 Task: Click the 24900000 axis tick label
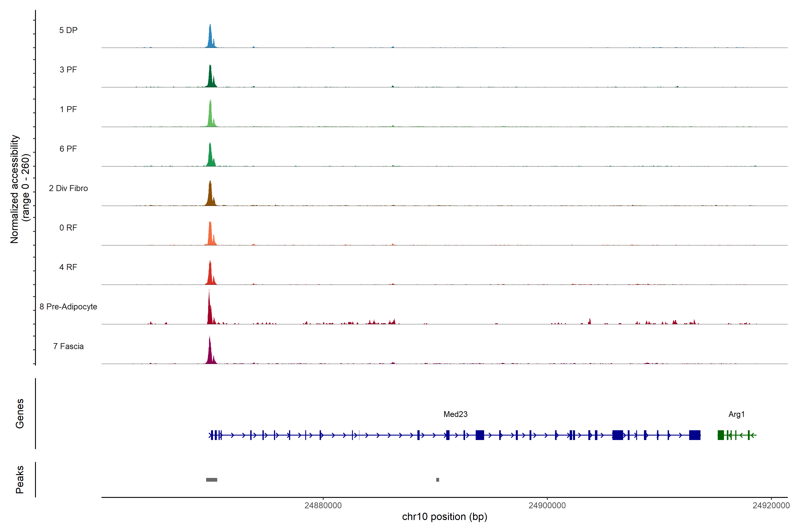point(547,506)
